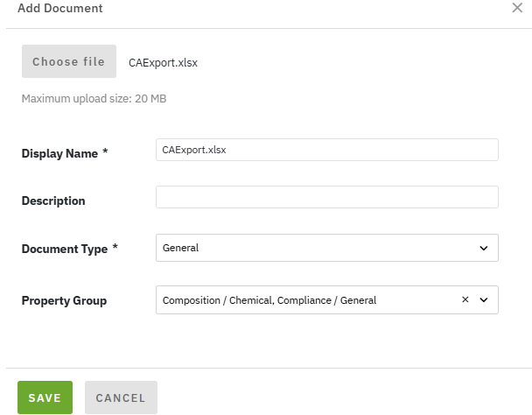The height and width of the screenshot is (415, 532).
Task: Open the Document Type dropdown showing General
Action: coord(315,248)
